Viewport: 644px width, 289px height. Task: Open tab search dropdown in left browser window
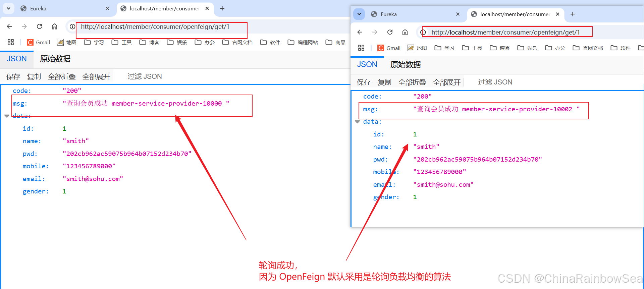click(8, 8)
